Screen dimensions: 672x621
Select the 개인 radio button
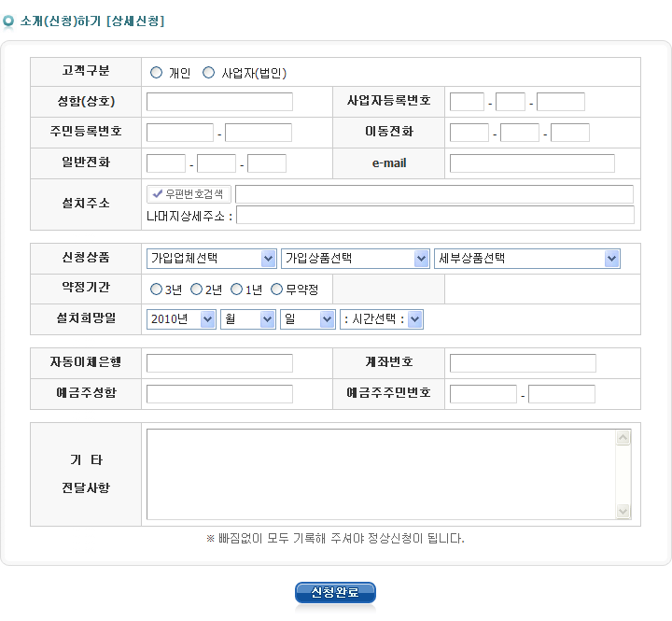(x=156, y=72)
